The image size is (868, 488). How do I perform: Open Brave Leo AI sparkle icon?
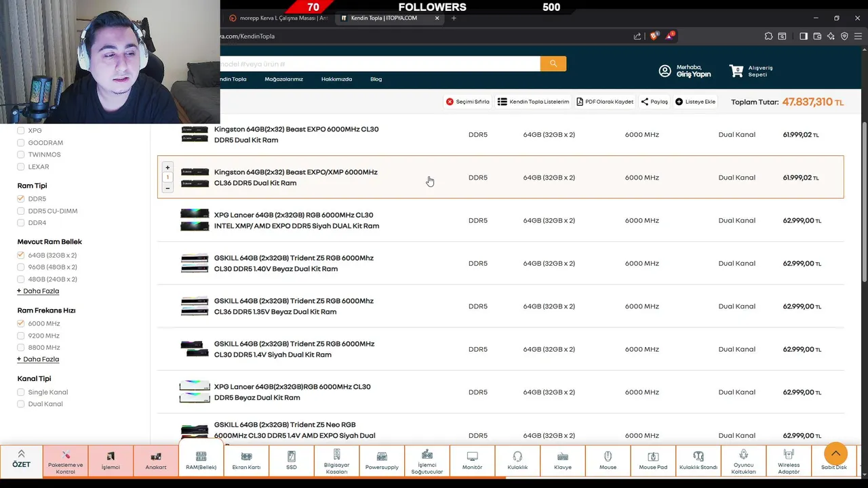(831, 36)
